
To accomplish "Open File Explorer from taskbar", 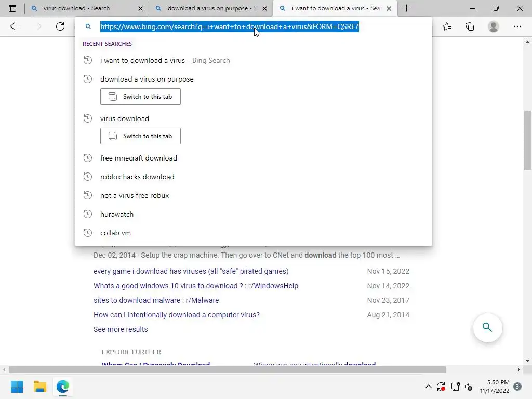I will pyautogui.click(x=39, y=387).
